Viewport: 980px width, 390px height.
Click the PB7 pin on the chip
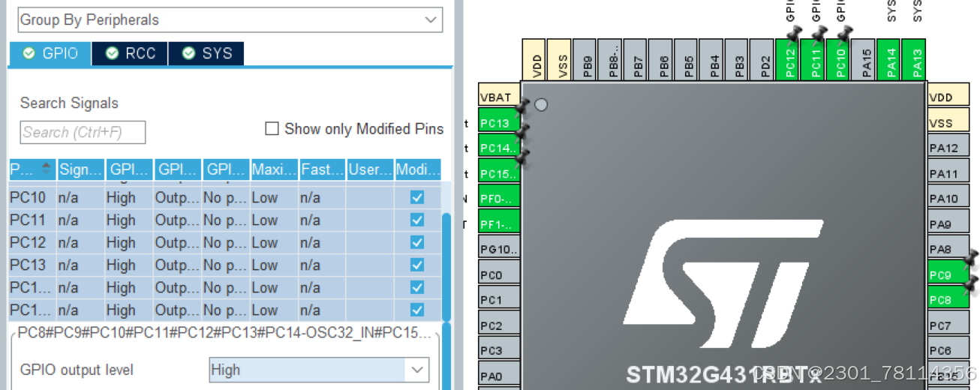coord(637,58)
